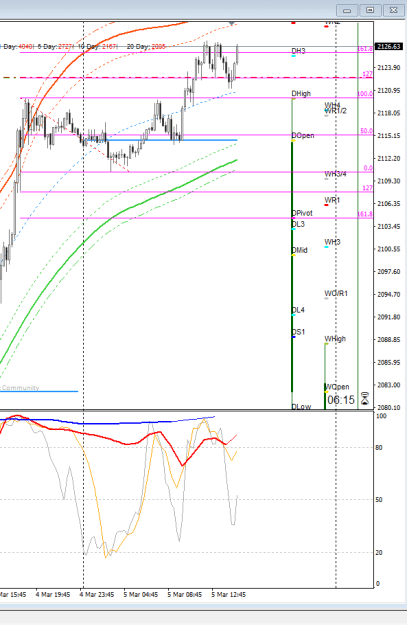Click the 2123.90 price axis value
The height and width of the screenshot is (625, 407).
click(x=389, y=68)
